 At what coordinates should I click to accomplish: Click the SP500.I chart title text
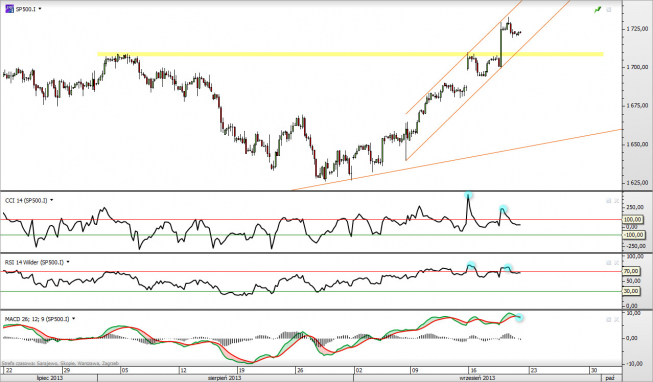click(25, 9)
